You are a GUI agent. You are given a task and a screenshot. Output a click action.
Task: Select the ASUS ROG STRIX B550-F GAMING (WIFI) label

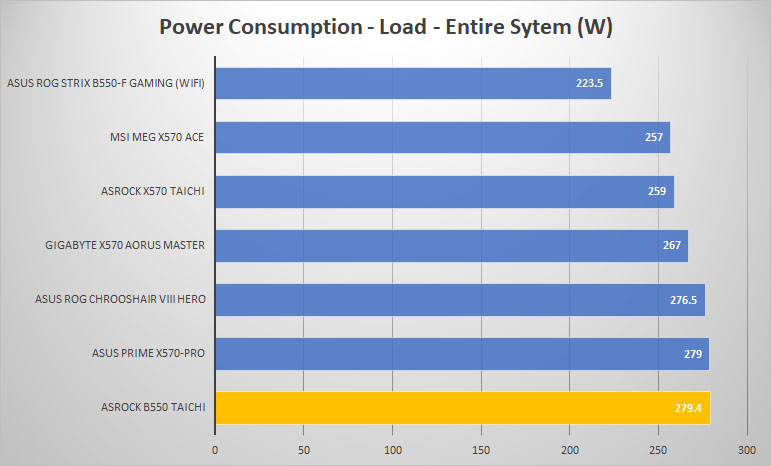(x=106, y=83)
